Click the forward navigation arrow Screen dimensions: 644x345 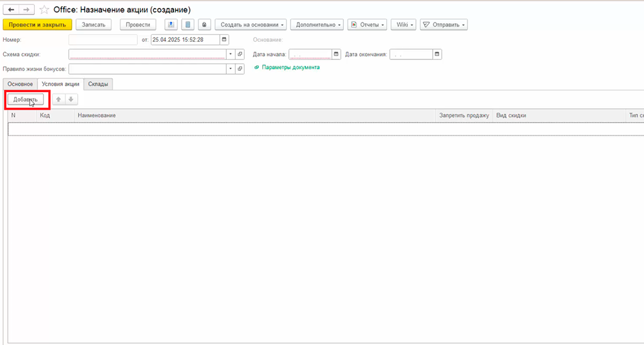click(27, 10)
